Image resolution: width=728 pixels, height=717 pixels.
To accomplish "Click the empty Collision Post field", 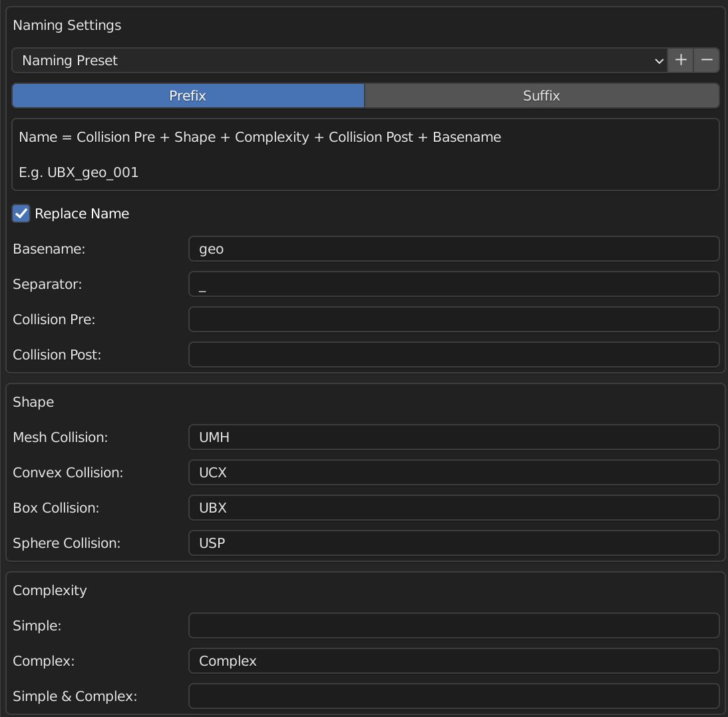I will pos(454,354).
